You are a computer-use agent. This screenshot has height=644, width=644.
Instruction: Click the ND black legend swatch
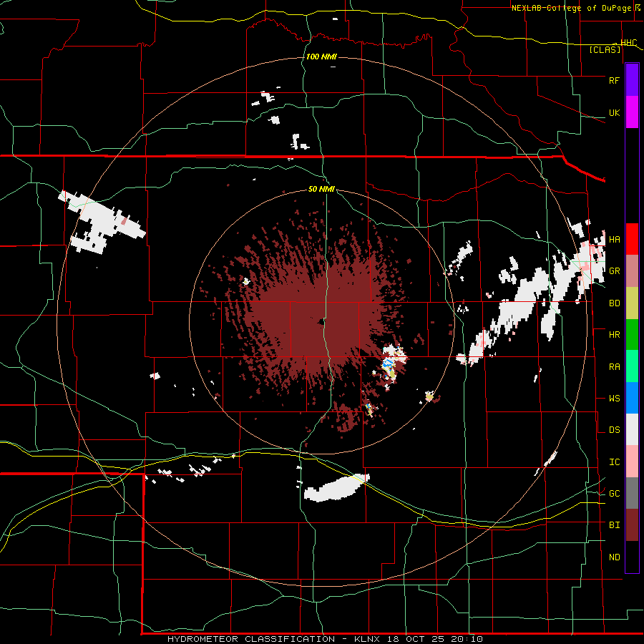point(632,557)
